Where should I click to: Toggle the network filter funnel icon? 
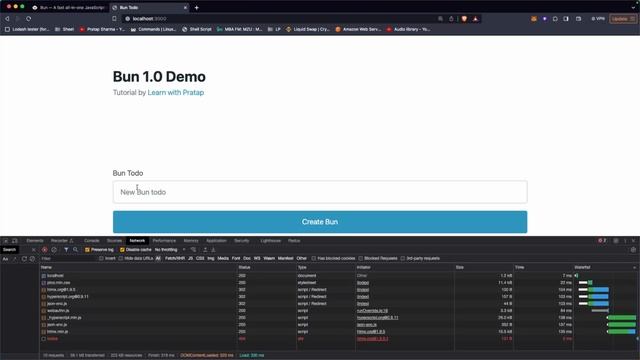click(66, 250)
